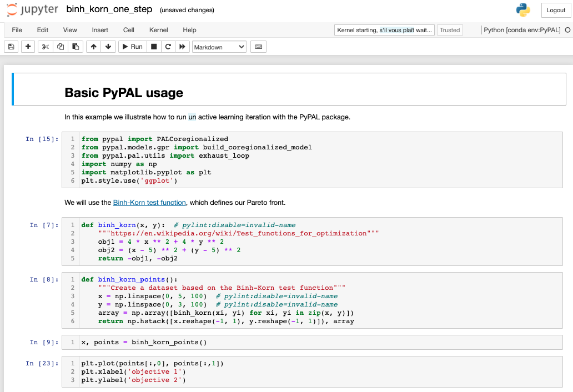The height and width of the screenshot is (392, 573).
Task: Open the File menu
Action: pos(17,30)
